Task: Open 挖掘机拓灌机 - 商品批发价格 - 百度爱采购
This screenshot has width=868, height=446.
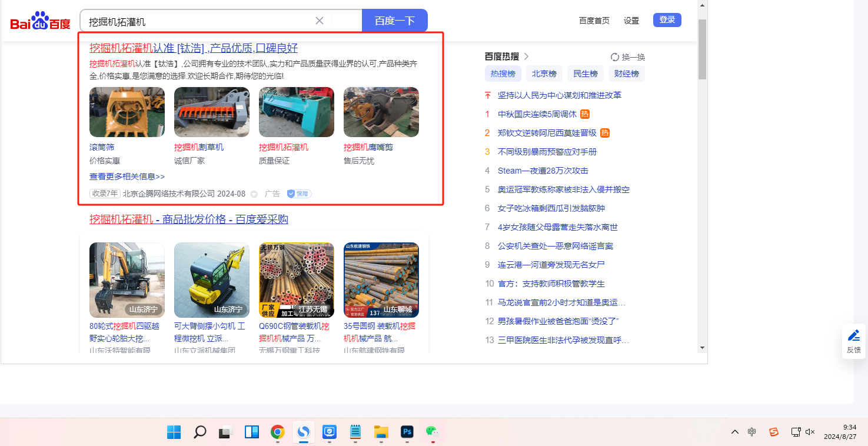Action: click(x=189, y=219)
